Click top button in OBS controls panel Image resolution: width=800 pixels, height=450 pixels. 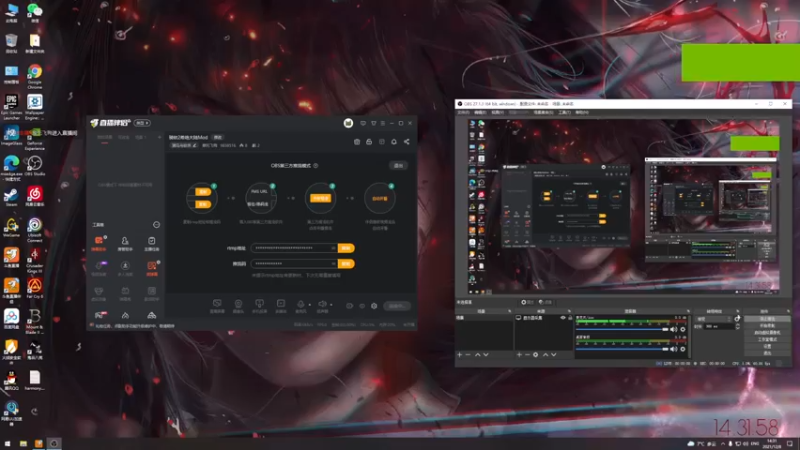(767, 319)
